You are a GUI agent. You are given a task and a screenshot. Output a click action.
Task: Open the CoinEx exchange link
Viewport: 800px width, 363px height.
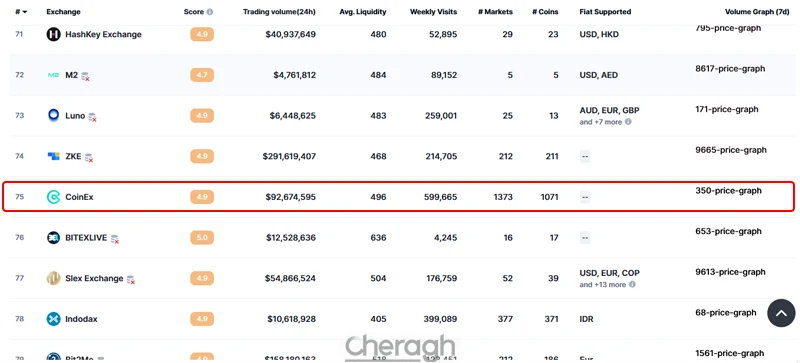tap(80, 197)
